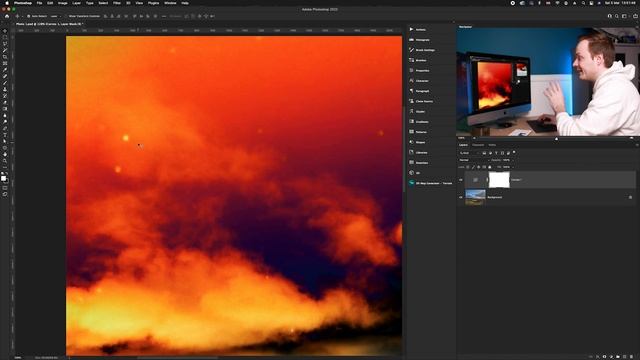Lock all layer attributes
The image size is (640, 360).
coord(489,167)
